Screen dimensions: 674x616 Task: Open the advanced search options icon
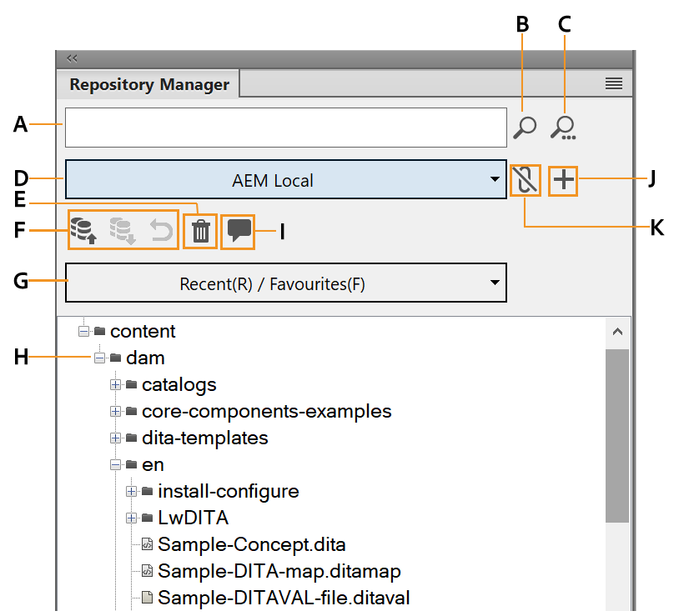[565, 127]
